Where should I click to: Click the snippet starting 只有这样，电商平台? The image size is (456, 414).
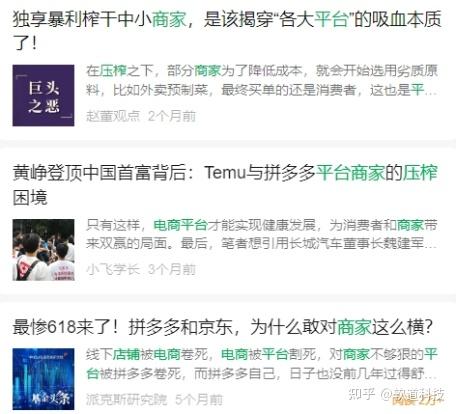(262, 234)
